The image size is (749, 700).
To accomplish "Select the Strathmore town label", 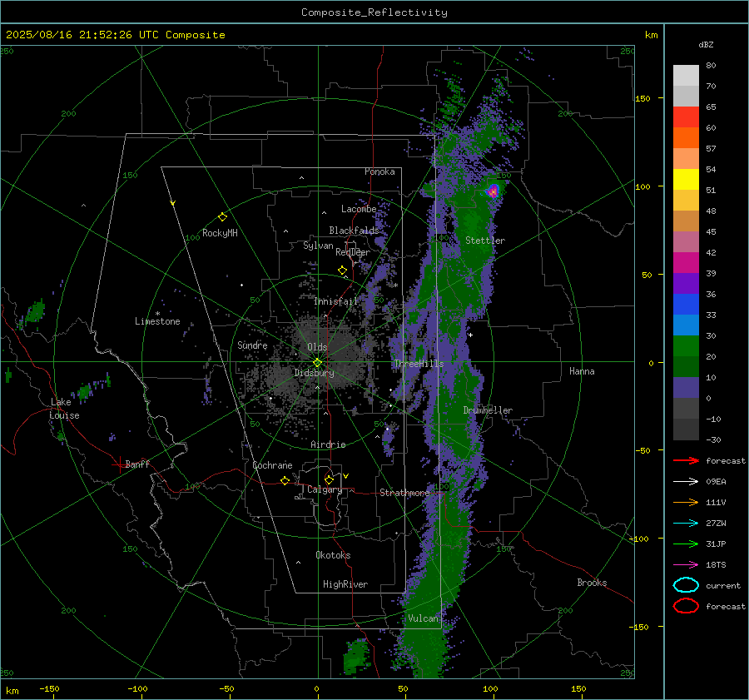I will click(404, 493).
